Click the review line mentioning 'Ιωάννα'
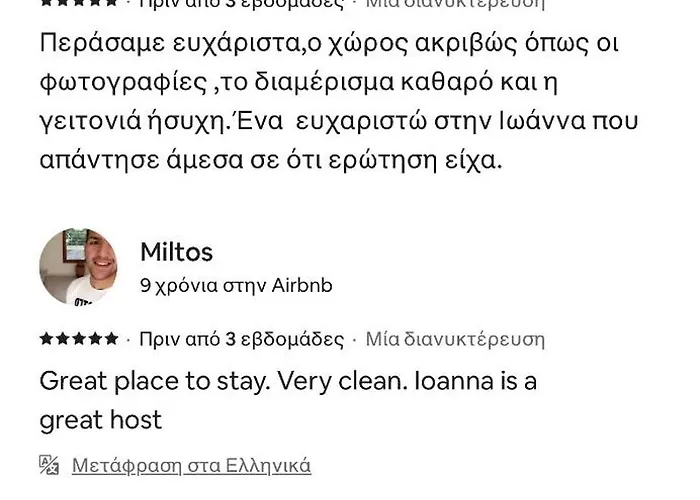 (339, 121)
